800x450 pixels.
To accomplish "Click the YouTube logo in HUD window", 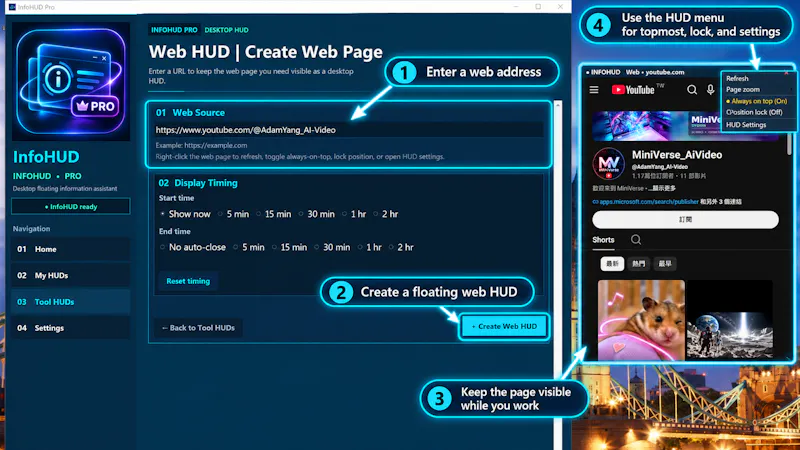I will pos(633,90).
